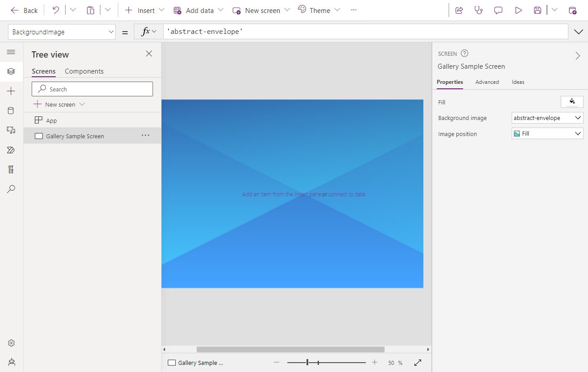
Task: Share the app
Action: [x=459, y=10]
